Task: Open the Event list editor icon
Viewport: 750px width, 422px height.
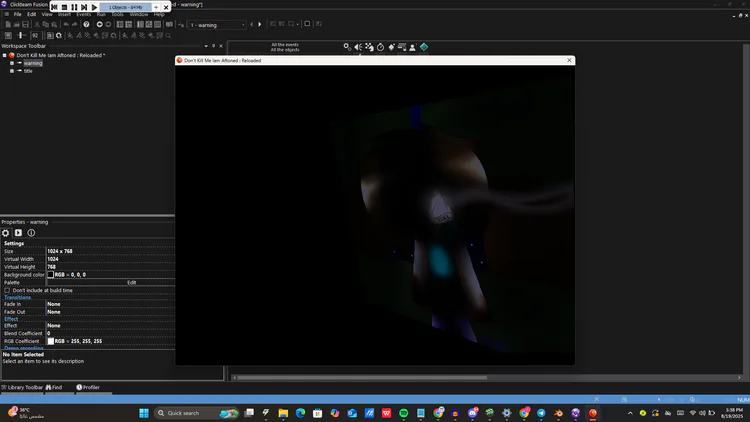Action: [x=149, y=24]
